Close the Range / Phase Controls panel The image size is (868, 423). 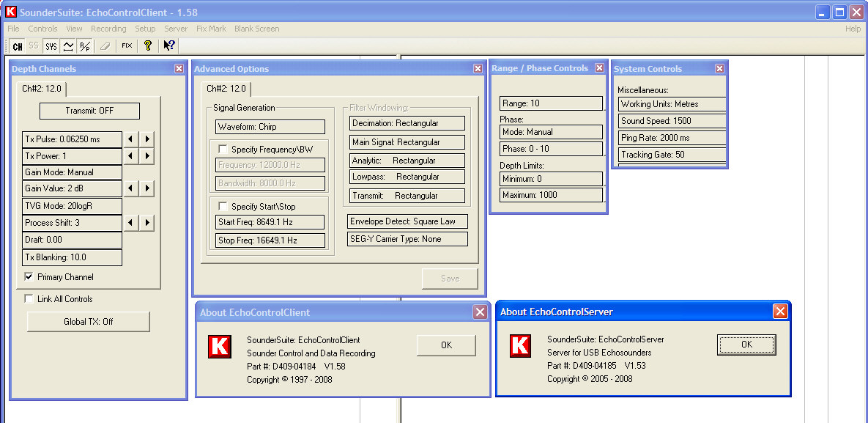point(599,68)
